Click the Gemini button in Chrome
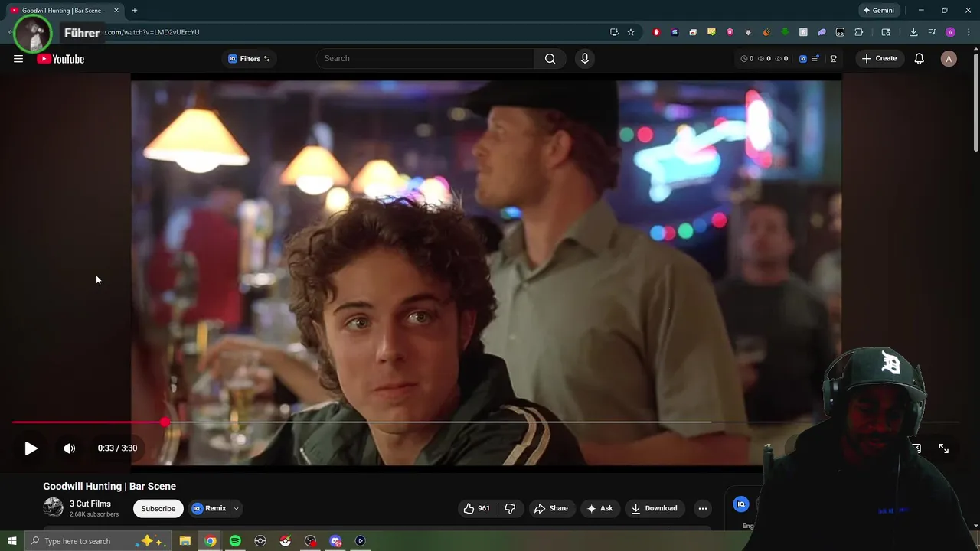 (878, 11)
